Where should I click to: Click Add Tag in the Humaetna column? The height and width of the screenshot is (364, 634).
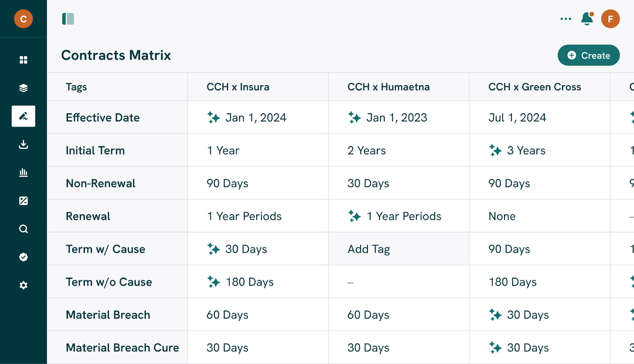coord(369,249)
